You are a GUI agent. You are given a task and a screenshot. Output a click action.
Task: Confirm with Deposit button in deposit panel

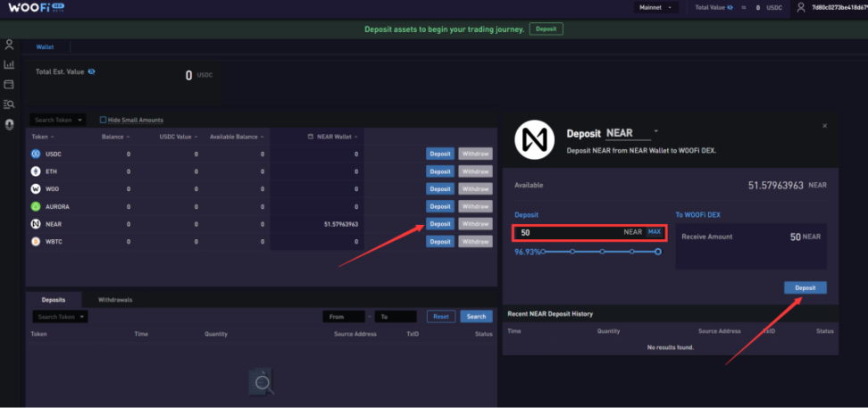pos(805,287)
